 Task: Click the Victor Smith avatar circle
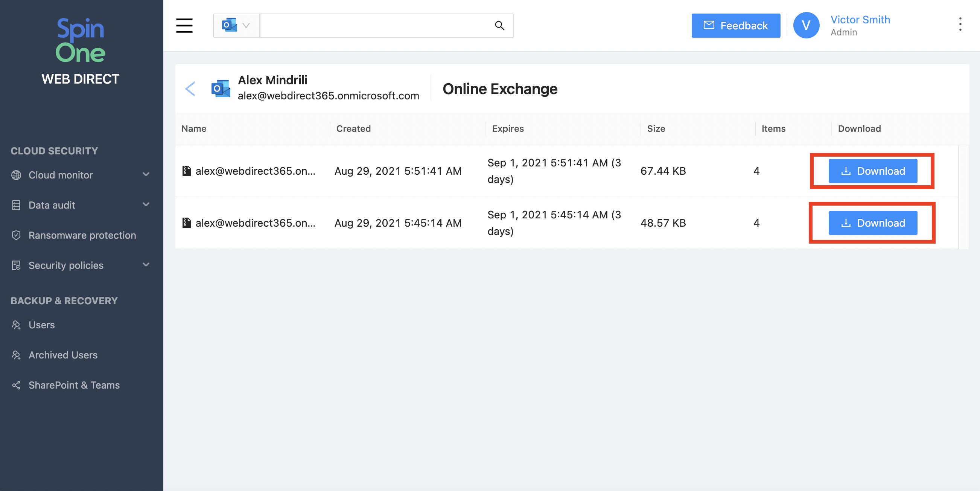coord(806,25)
